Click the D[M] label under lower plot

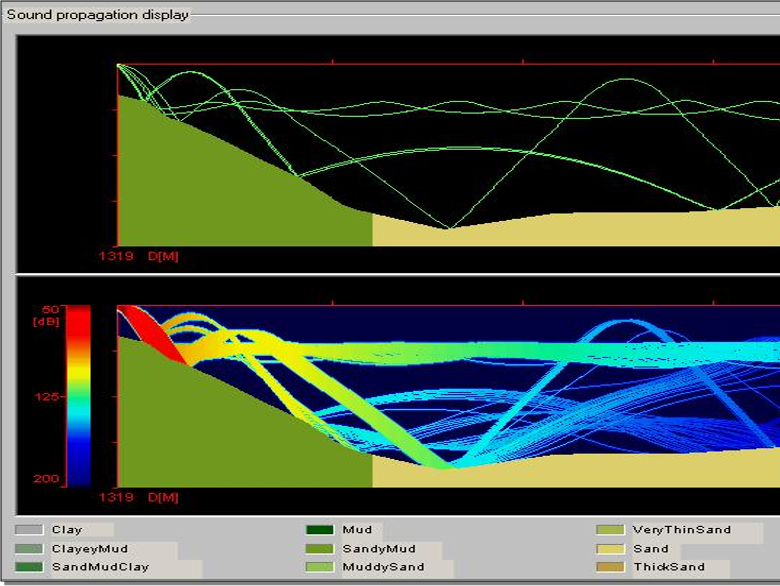(163, 497)
